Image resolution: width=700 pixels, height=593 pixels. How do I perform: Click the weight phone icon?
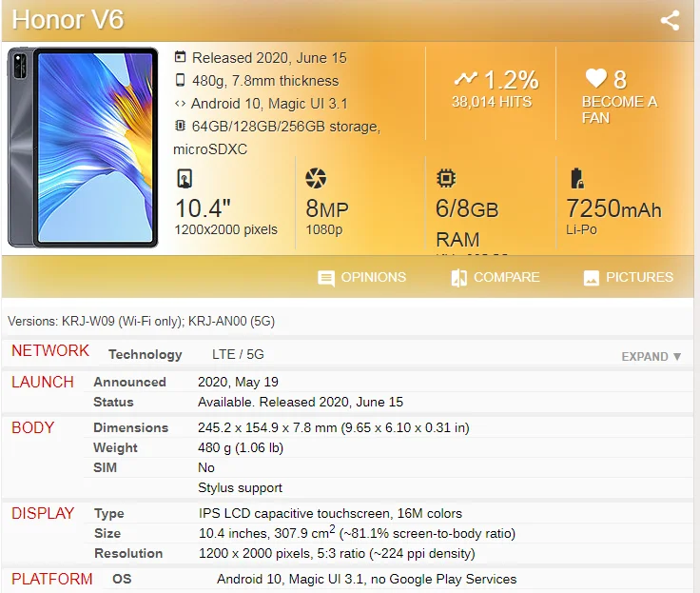tap(180, 80)
